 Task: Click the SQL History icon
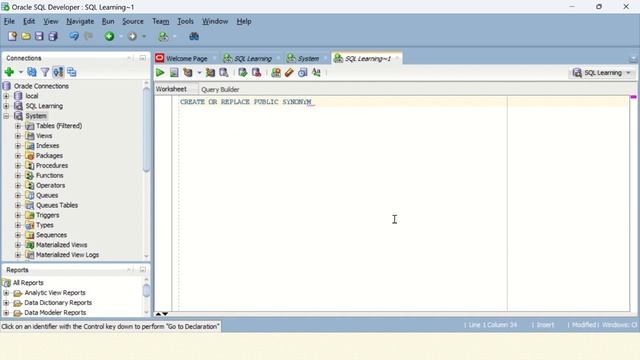pyautogui.click(x=302, y=73)
